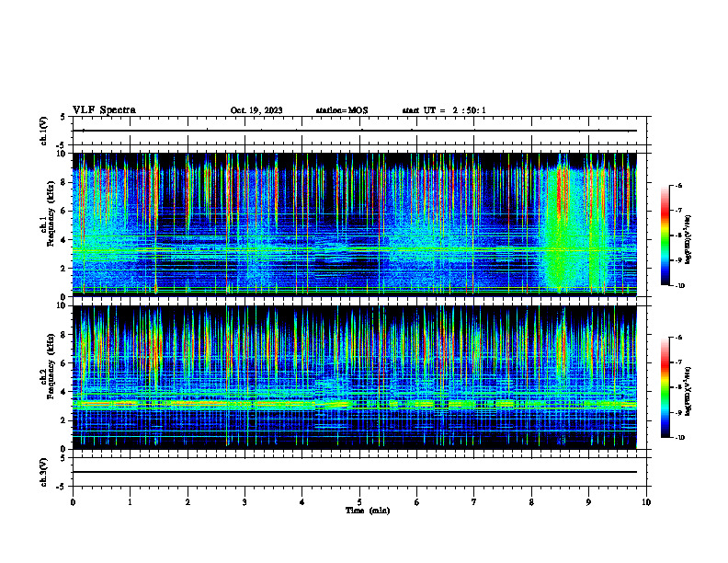Click the ch.2 color scale bar
Image resolution: width=728 pixels, height=563 pixels.
[x=665, y=387]
